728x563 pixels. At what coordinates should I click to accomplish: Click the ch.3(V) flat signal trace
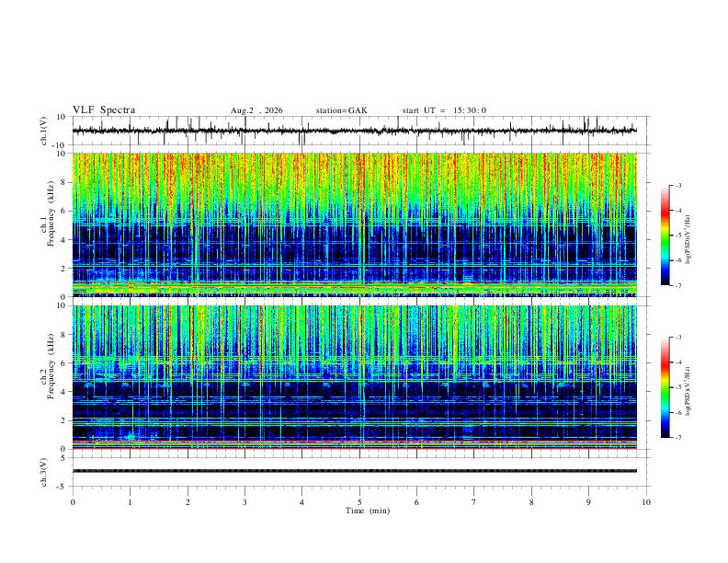pyautogui.click(x=355, y=471)
